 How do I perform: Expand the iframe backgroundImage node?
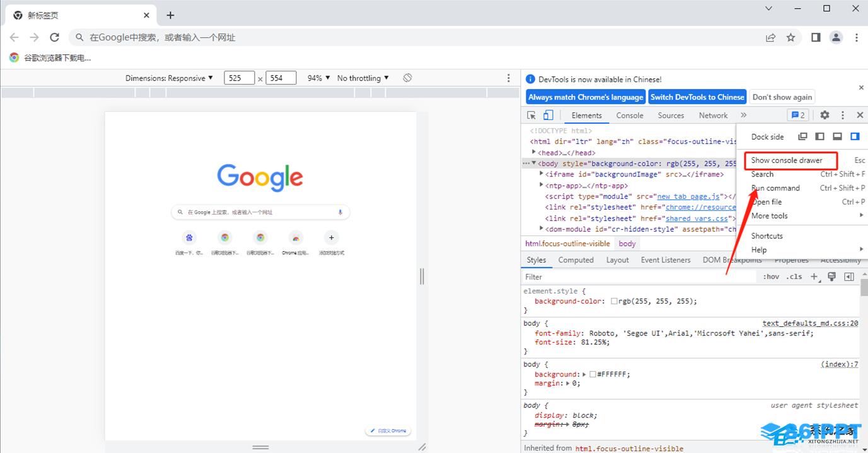pyautogui.click(x=541, y=174)
